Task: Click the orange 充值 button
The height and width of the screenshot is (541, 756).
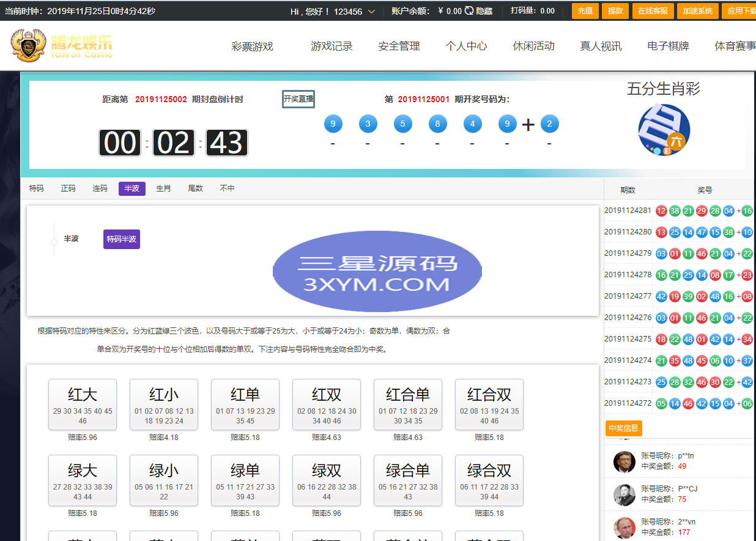Action: point(585,11)
